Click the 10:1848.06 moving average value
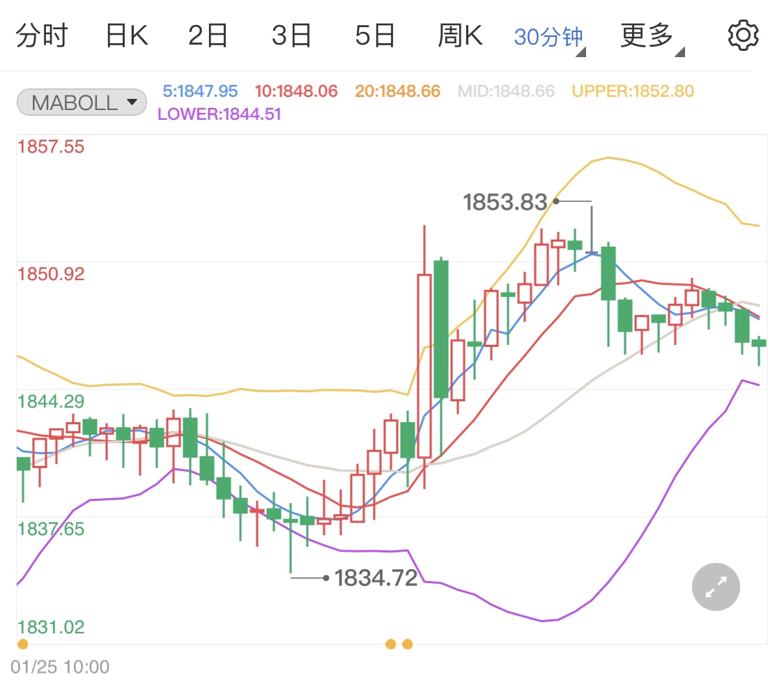784x682 pixels. pyautogui.click(x=296, y=91)
